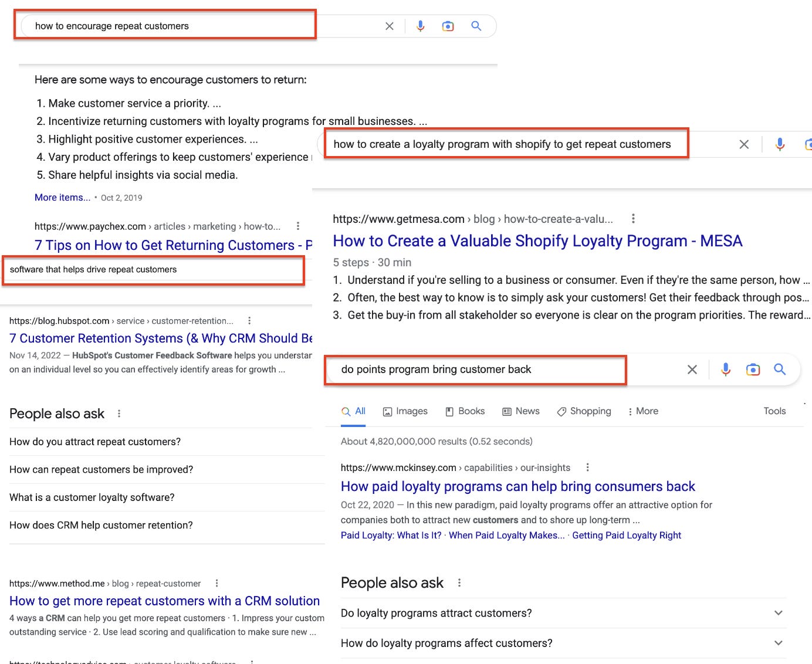This screenshot has width=812, height=664.
Task: Switch to the Images tab
Action: point(405,411)
